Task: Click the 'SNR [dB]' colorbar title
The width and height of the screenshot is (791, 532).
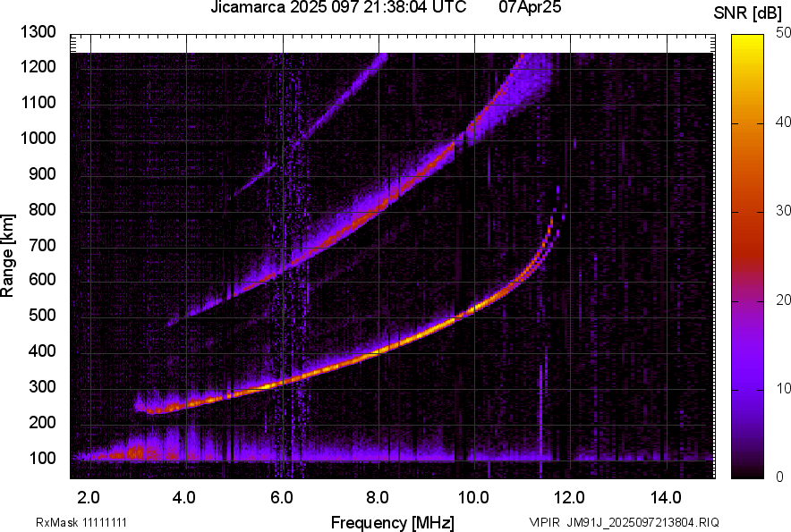Action: 748,13
